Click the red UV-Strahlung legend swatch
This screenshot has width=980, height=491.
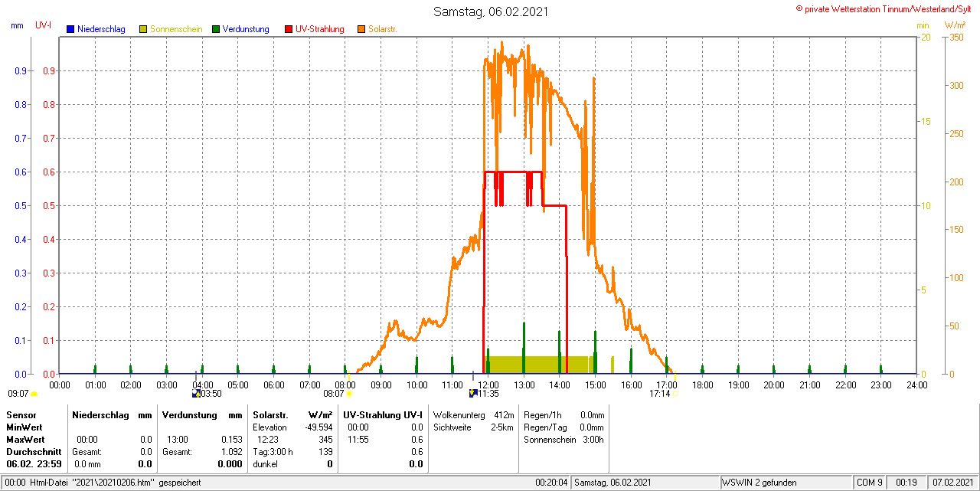tap(289, 29)
